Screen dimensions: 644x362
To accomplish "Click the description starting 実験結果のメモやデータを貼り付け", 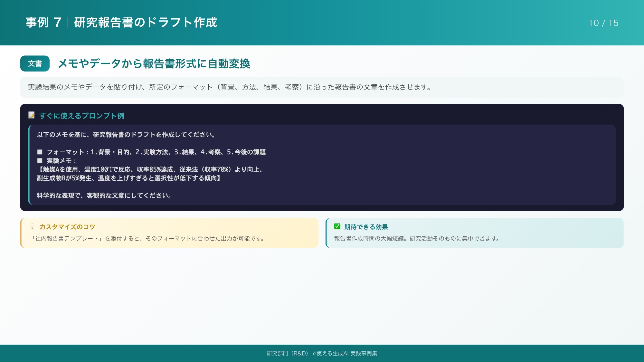I will pos(229,87).
